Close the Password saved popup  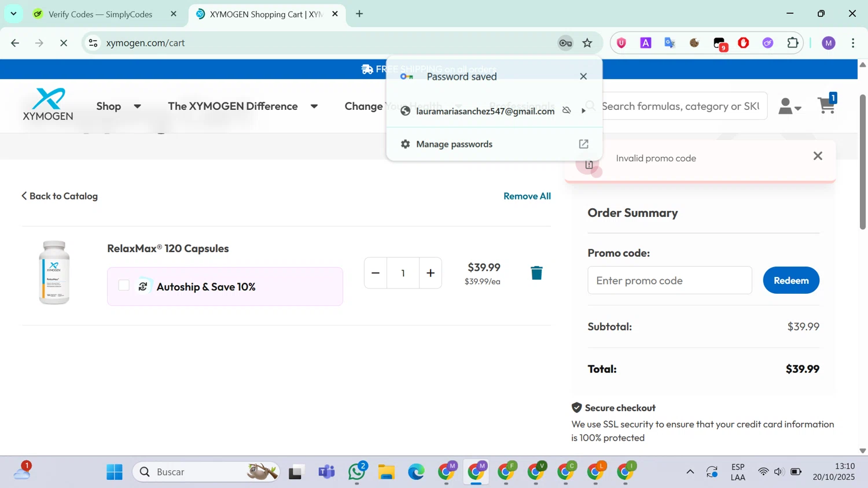point(583,76)
